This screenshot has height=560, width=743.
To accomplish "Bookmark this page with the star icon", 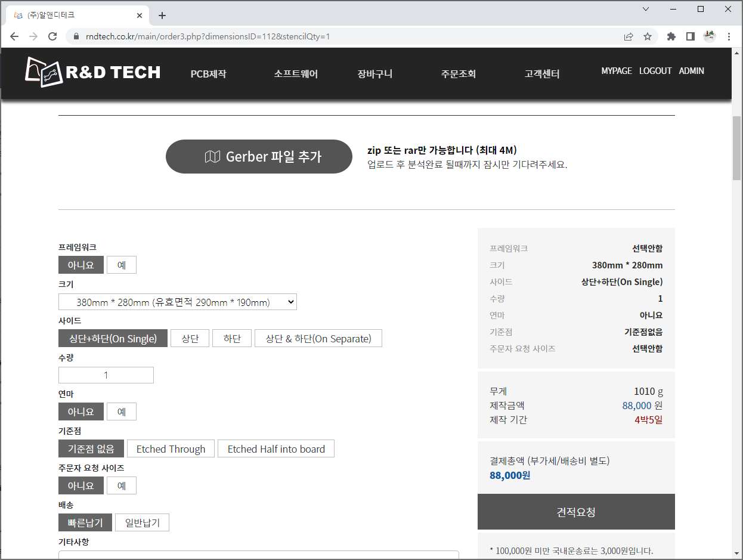I will (x=648, y=36).
